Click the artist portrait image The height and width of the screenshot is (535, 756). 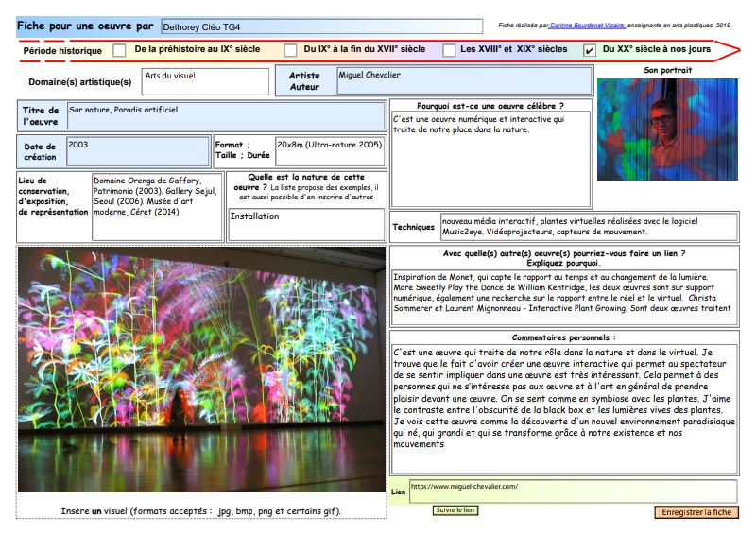(x=667, y=129)
